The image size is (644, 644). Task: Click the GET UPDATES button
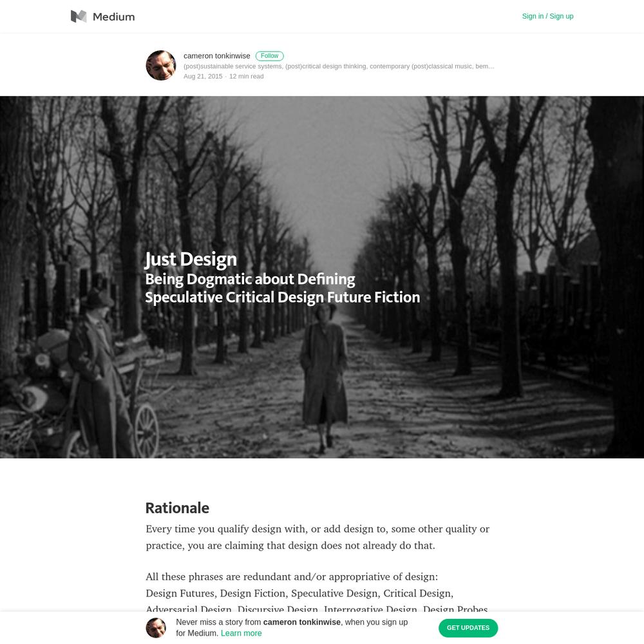(x=468, y=628)
